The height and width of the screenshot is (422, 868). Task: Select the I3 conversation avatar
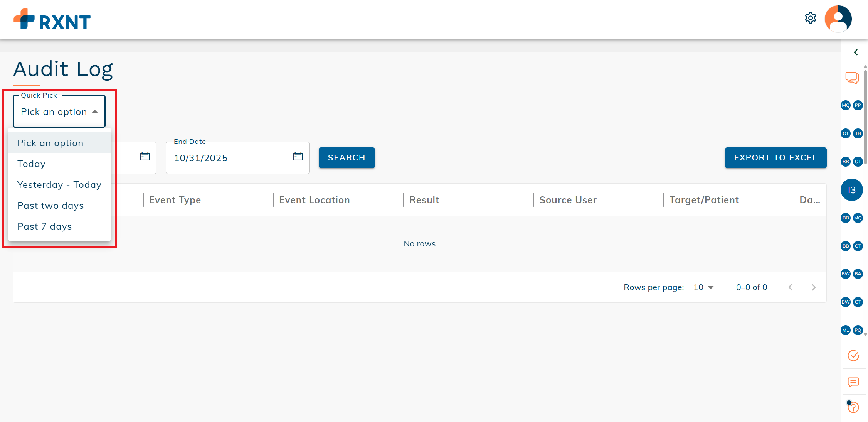[x=851, y=190]
